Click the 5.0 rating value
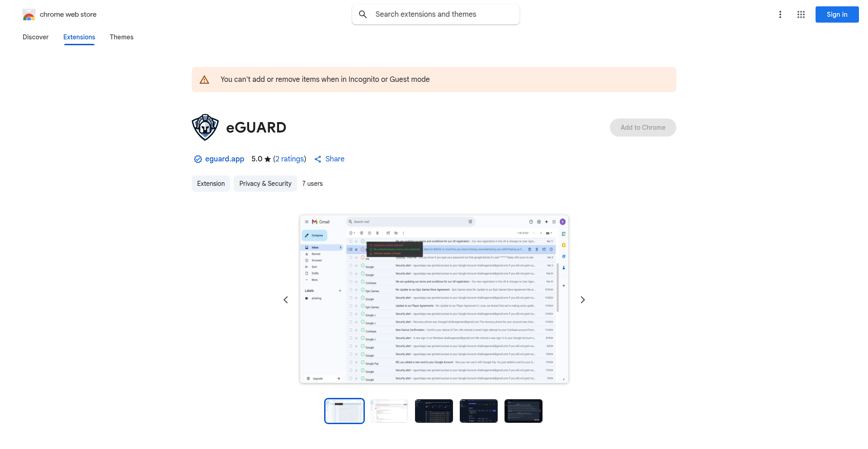Screen dimensions: 868x449 [x=257, y=159]
